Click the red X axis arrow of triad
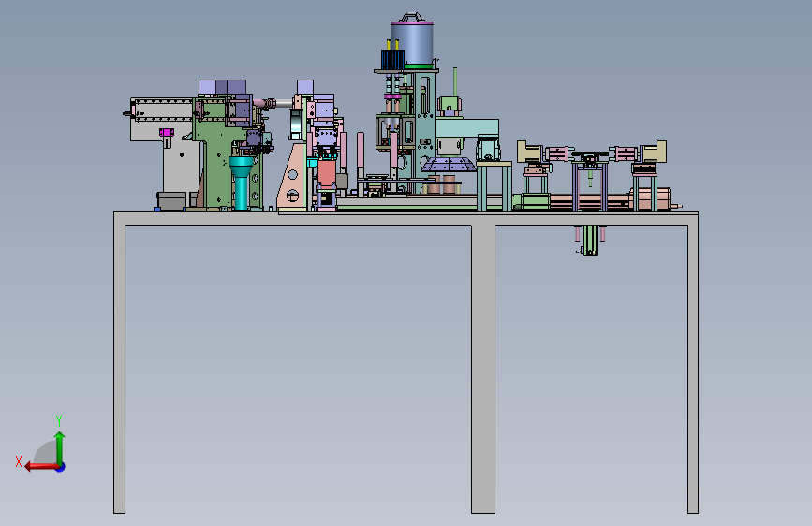 41,467
